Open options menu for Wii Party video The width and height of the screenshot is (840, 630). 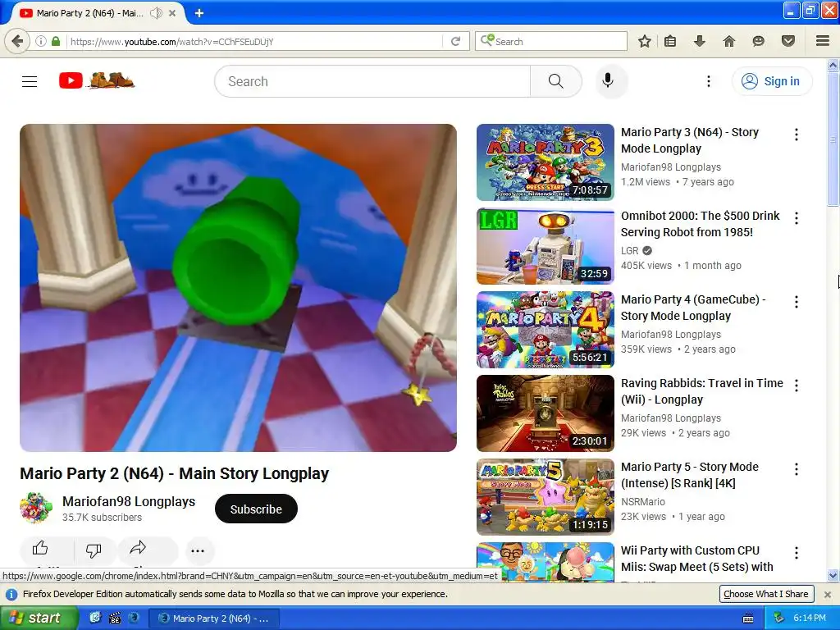pyautogui.click(x=797, y=552)
